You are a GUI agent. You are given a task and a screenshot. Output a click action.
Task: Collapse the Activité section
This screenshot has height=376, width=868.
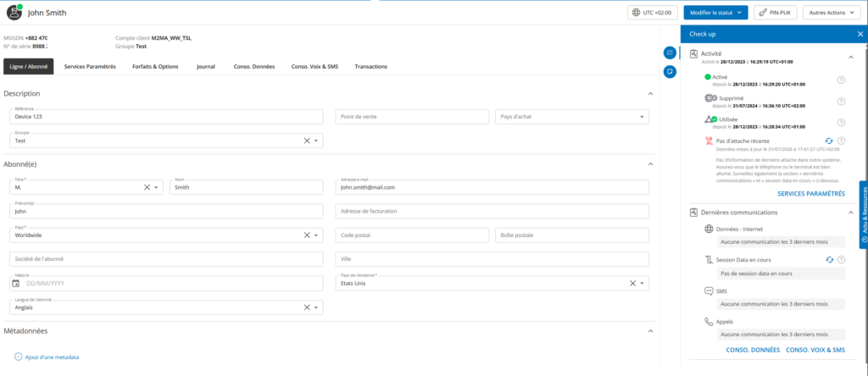[x=851, y=57]
